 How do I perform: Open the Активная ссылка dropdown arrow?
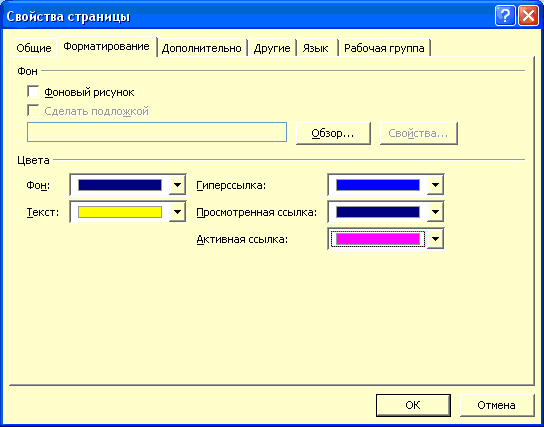[435, 239]
